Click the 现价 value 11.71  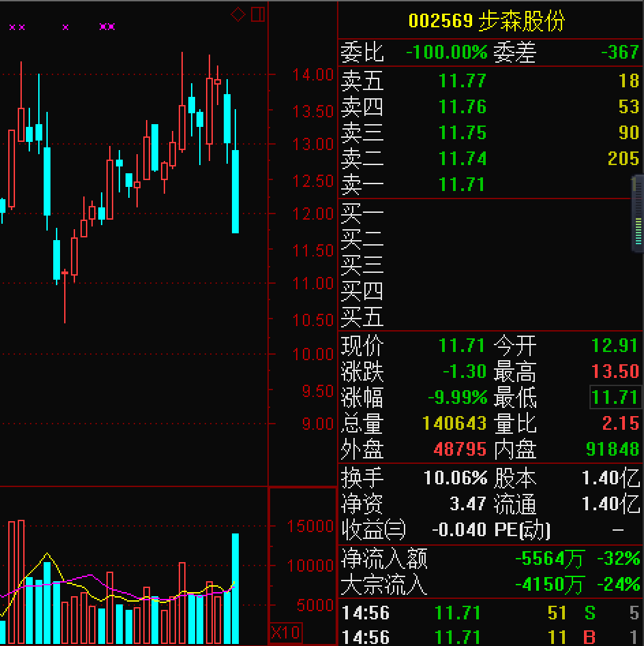tap(461, 346)
